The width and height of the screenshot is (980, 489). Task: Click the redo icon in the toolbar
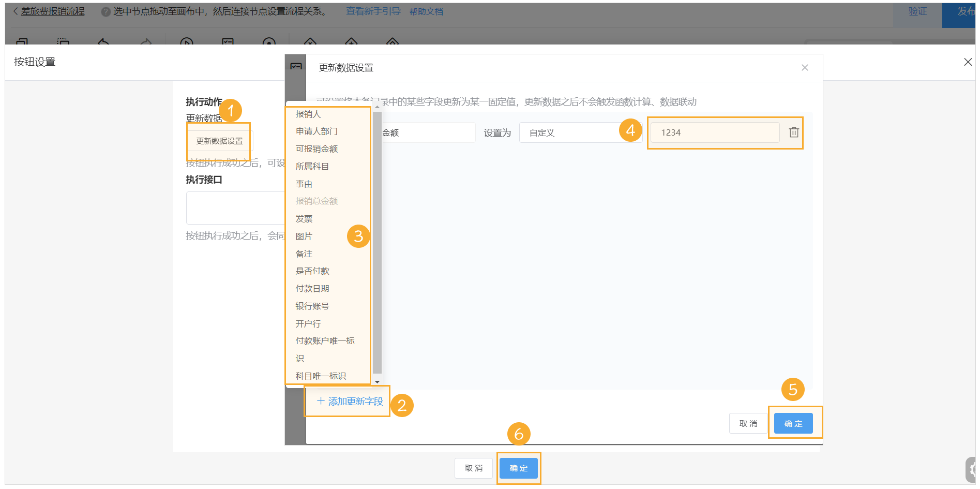click(145, 44)
